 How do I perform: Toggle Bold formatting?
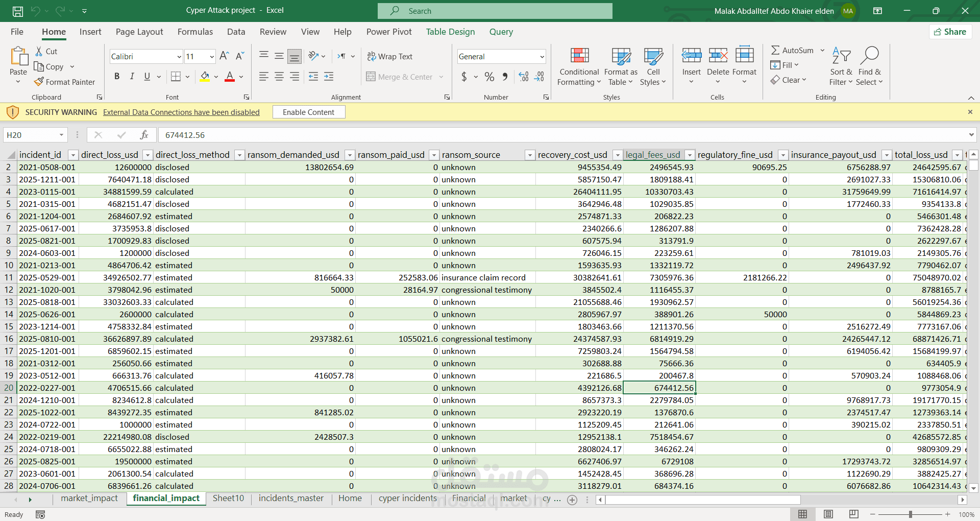pyautogui.click(x=117, y=77)
